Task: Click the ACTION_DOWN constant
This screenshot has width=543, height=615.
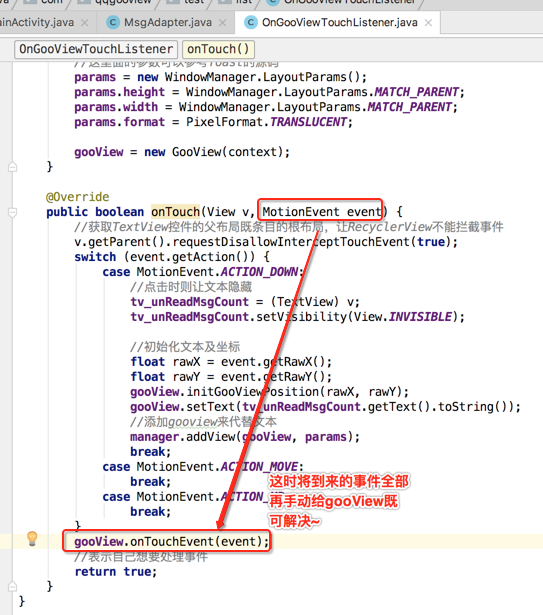Action: click(x=259, y=272)
